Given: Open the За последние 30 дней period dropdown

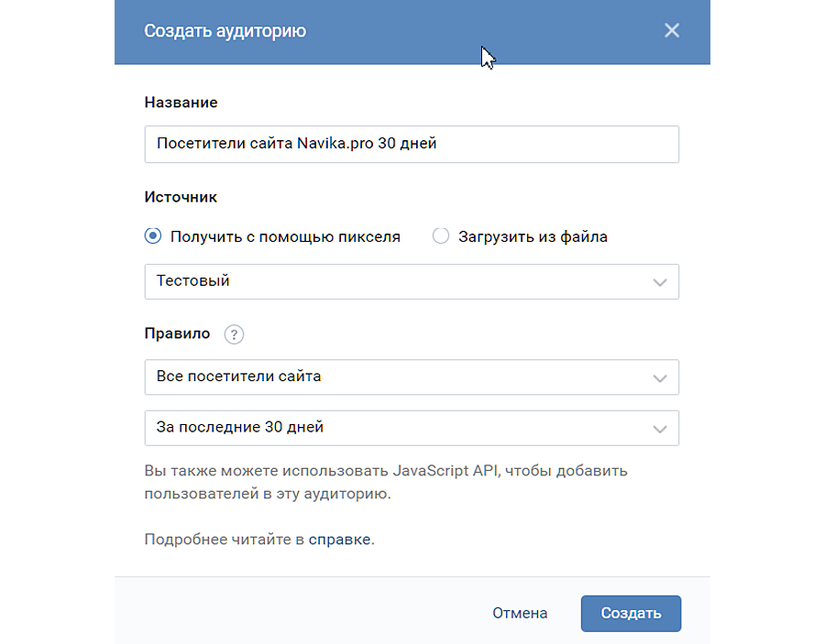Looking at the screenshot, I should [411, 427].
